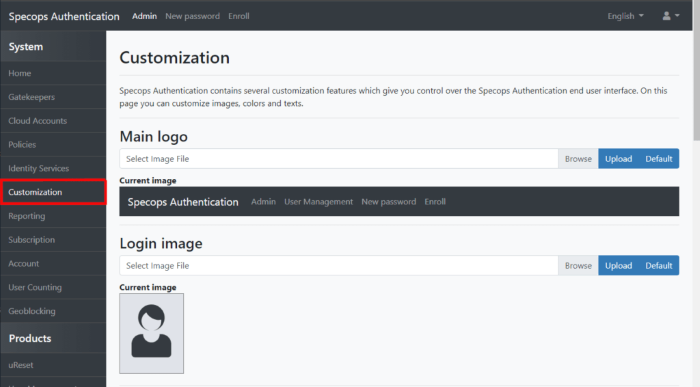Go to Account settings in sidebar
Viewport: 700px width, 387px height.
point(53,263)
